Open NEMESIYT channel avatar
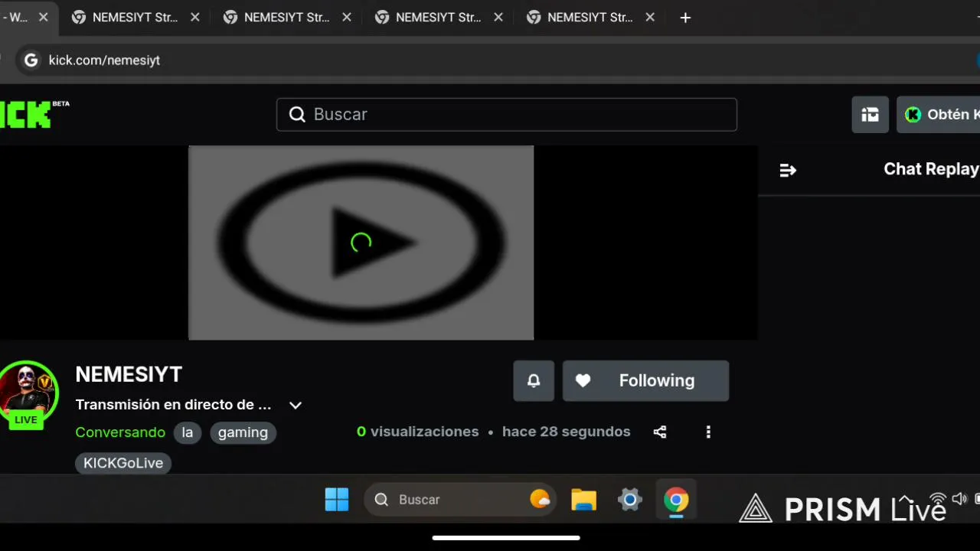This screenshot has width=980, height=551. pos(28,391)
